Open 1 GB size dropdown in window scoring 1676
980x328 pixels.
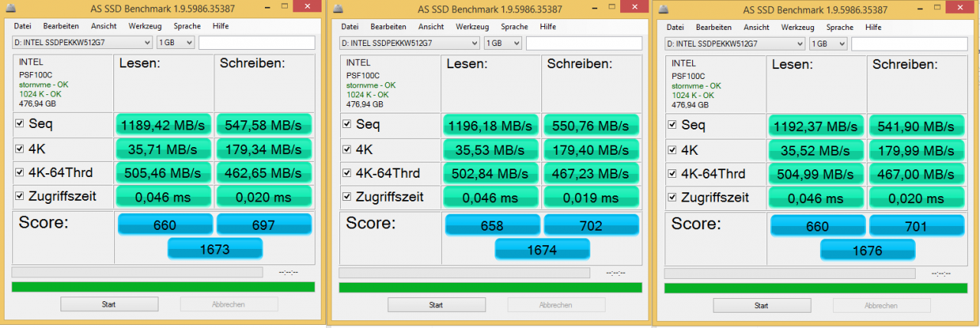[828, 44]
